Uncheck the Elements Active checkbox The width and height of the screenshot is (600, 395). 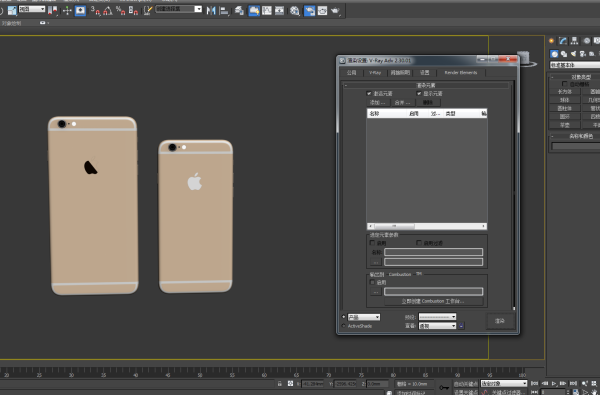click(369, 93)
